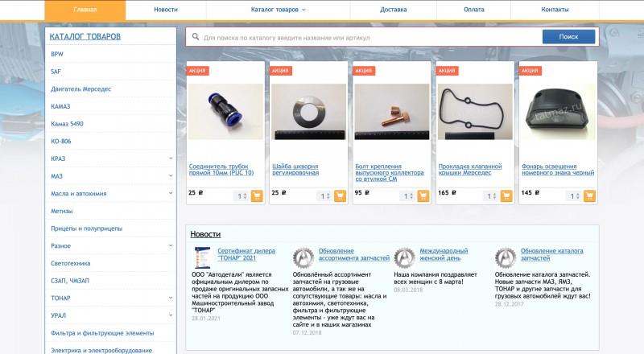This screenshot has width=644, height=354.
Task: Read Международный женский день news
Action: pos(444,254)
